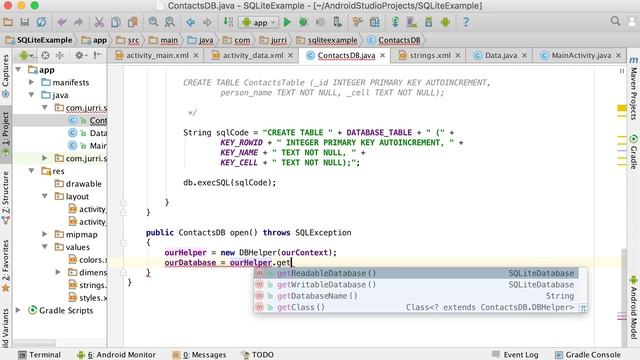
Task: Paste from clipboard icon
Action: coord(133,22)
